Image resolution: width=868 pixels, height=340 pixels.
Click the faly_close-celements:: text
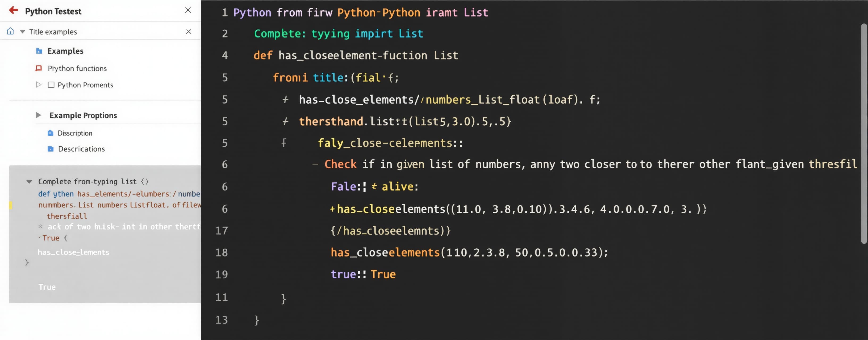tap(391, 143)
